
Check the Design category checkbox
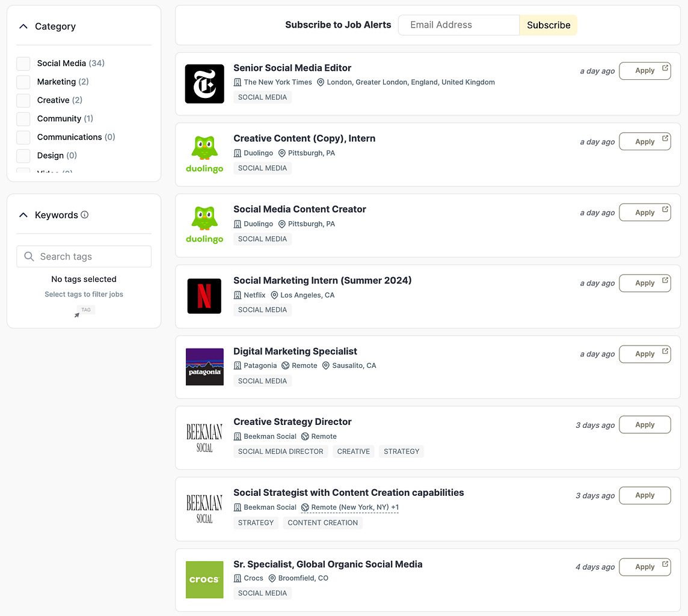[x=23, y=156]
